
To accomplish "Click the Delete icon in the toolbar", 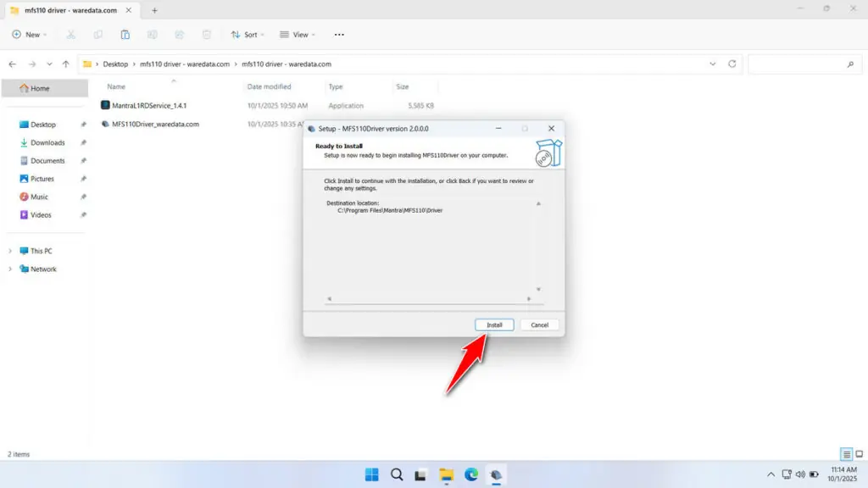I will pyautogui.click(x=206, y=34).
